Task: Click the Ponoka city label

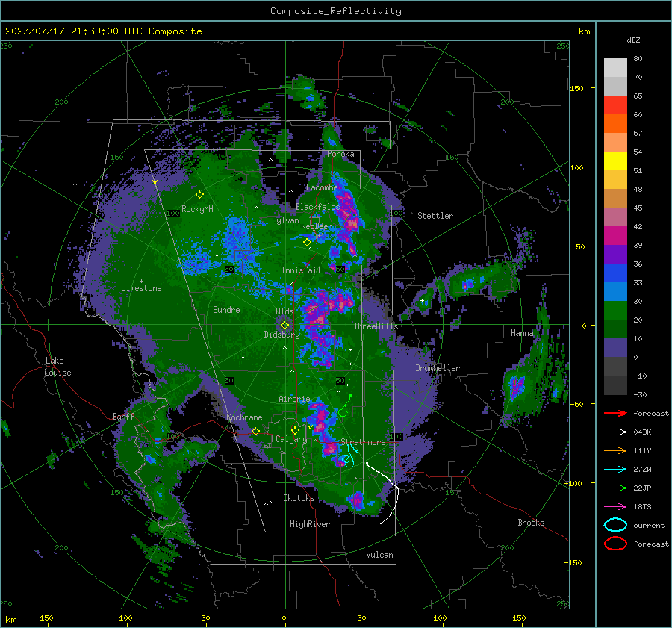Action: coord(340,154)
